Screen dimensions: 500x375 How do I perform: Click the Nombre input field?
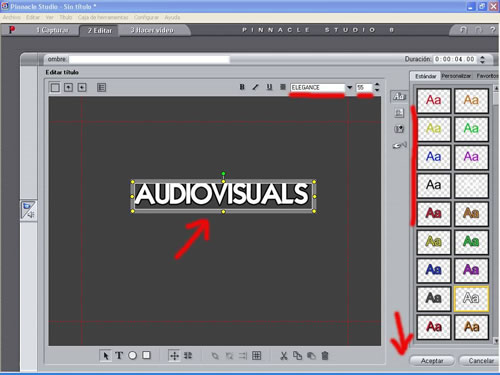coord(149,60)
